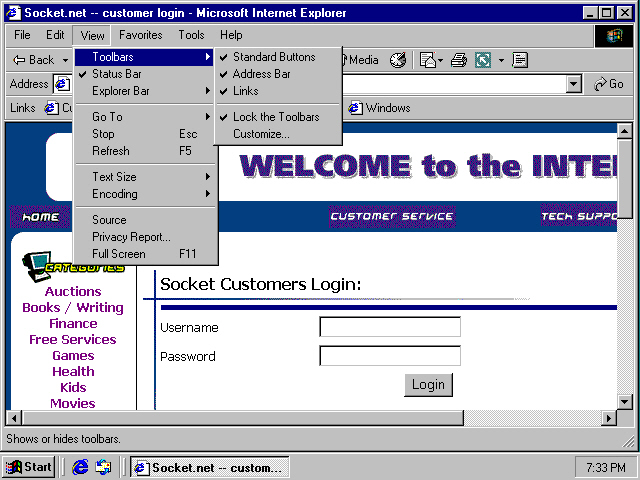640x480 pixels.
Task: Click the IE icon in the title bar
Action: [x=14, y=13]
